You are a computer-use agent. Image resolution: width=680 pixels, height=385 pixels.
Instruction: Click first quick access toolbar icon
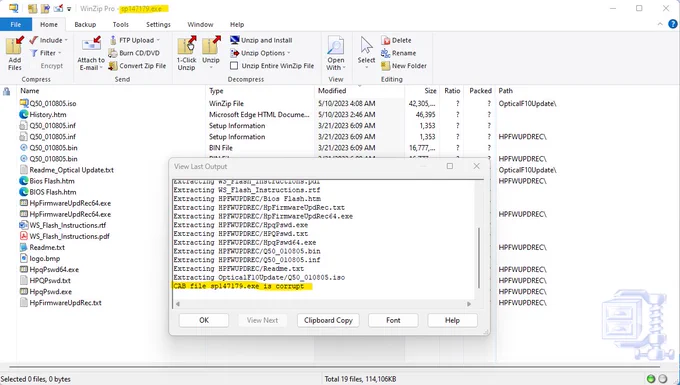[33, 8]
